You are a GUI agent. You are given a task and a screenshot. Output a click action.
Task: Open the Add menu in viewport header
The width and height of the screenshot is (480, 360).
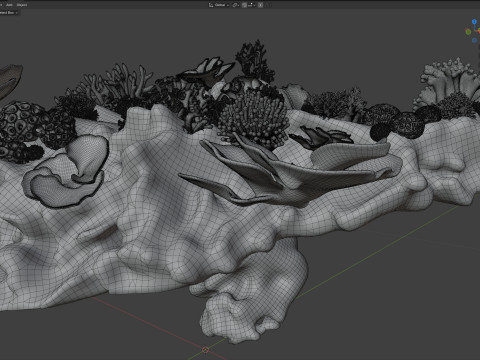9,5
